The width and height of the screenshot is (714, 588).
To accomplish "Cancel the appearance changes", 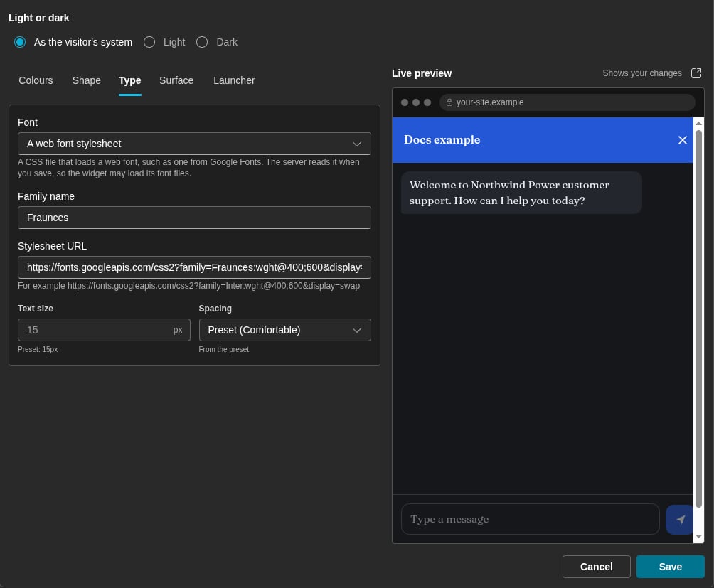I will (x=596, y=567).
